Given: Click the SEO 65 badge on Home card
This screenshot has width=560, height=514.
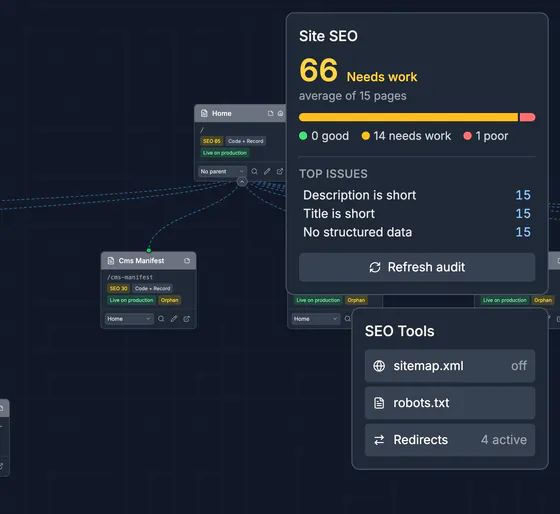Looking at the screenshot, I should [212, 141].
